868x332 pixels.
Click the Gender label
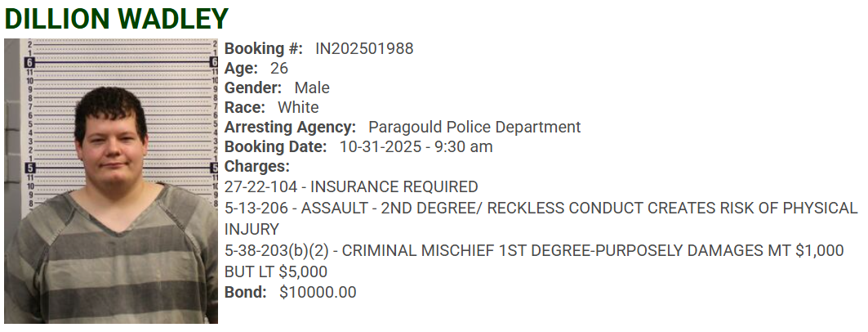(x=253, y=87)
